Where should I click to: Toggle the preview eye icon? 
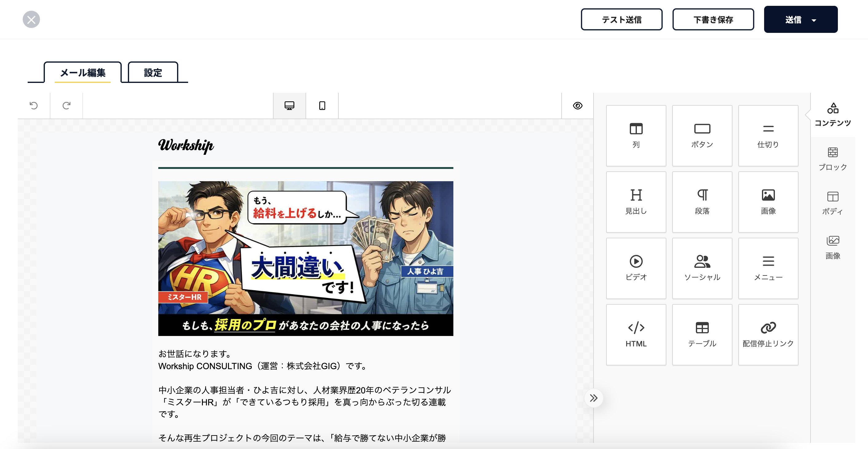578,106
